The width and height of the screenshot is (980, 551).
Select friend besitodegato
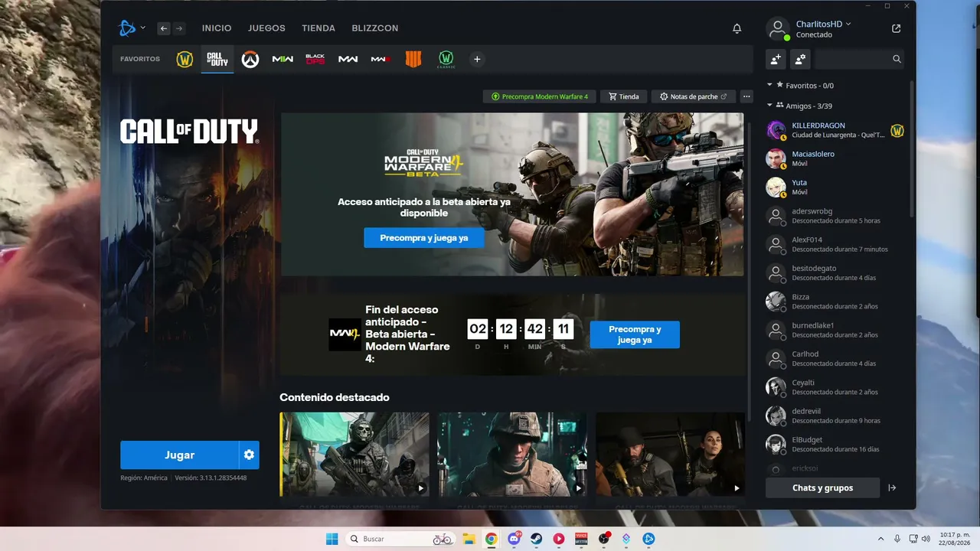tap(835, 273)
